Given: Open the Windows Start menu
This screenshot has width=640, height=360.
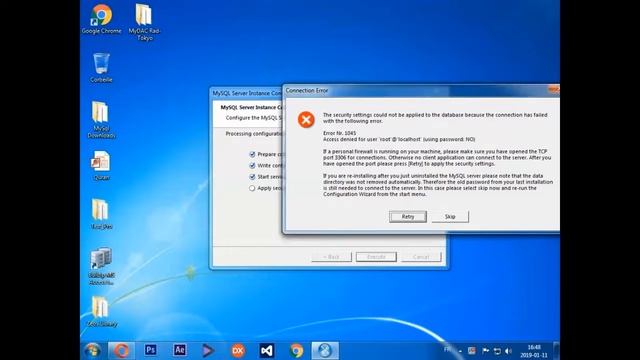Looking at the screenshot, I should pos(93,350).
